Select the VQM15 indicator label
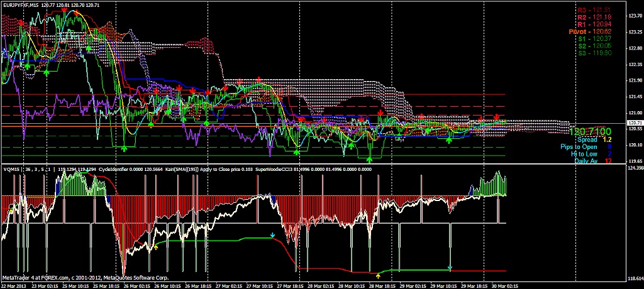This screenshot has height=289, width=644. [x=11, y=169]
